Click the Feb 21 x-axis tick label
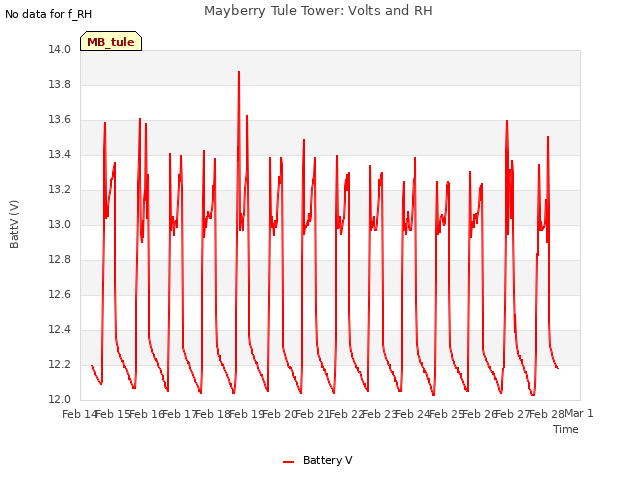The height and width of the screenshot is (480, 640). (313, 414)
